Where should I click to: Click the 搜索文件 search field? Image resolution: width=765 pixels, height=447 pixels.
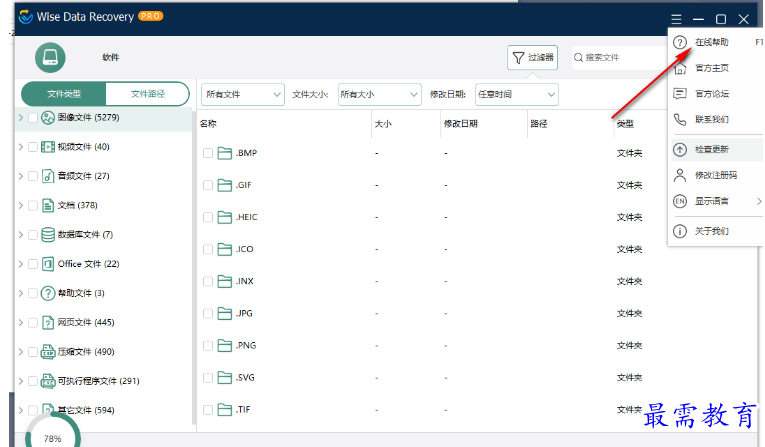point(620,58)
